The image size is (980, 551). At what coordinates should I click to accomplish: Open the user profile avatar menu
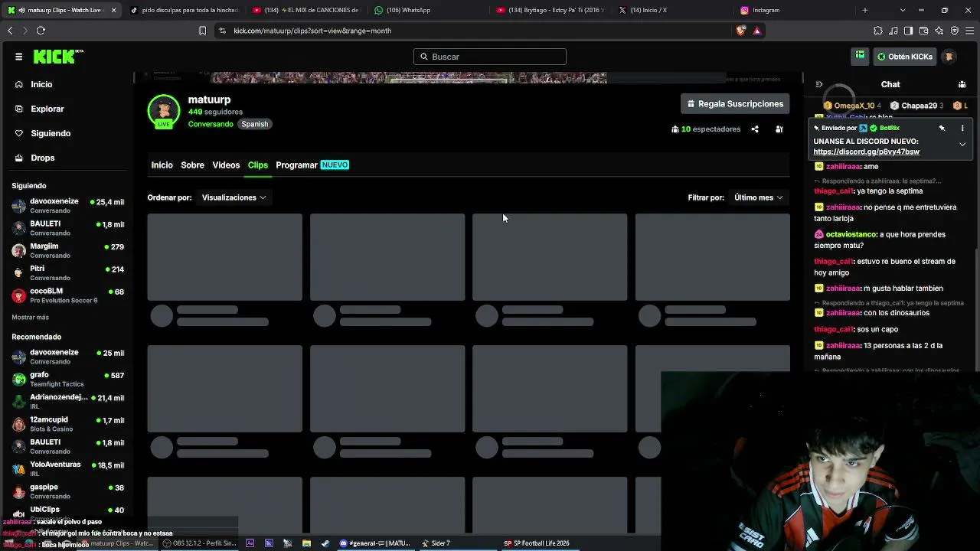pyautogui.click(x=949, y=57)
